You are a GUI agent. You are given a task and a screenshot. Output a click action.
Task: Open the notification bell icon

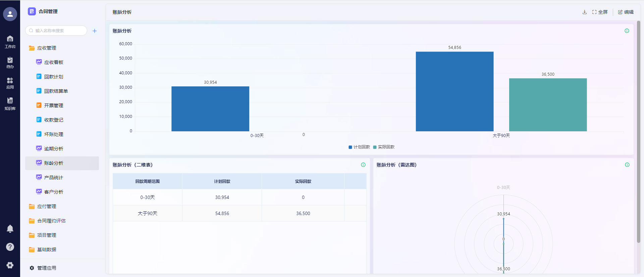point(10,228)
